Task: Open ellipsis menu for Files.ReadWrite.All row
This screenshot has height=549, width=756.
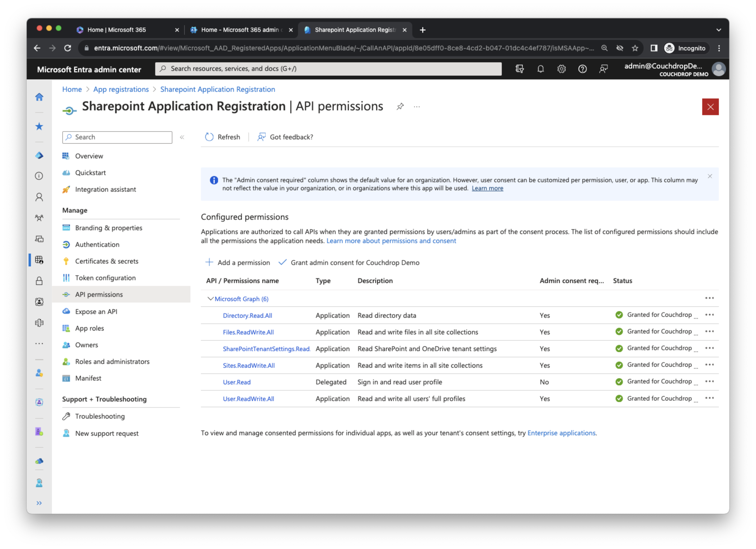Action: [709, 331]
